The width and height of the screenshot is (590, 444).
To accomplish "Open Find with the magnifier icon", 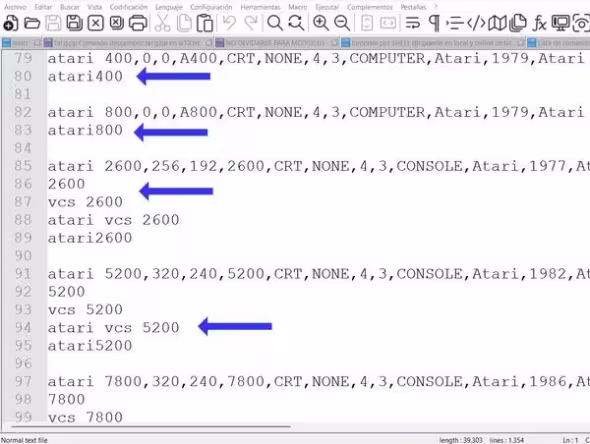I will point(275,23).
